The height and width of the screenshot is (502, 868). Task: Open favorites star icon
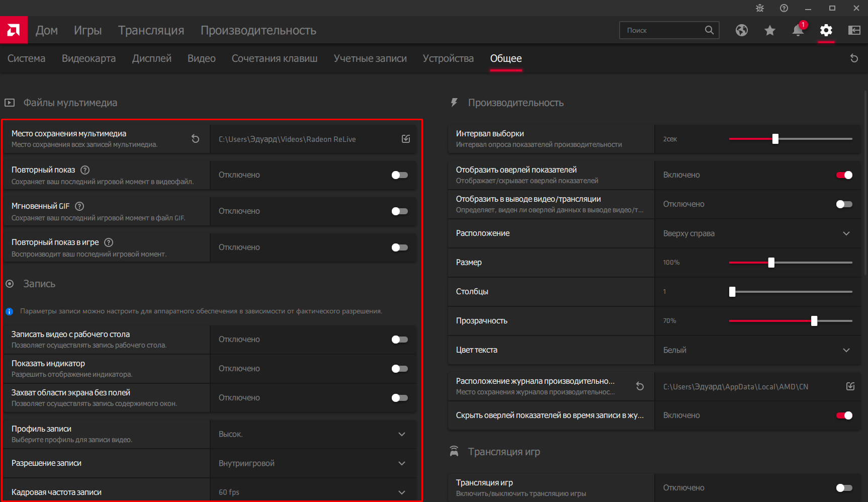click(769, 31)
